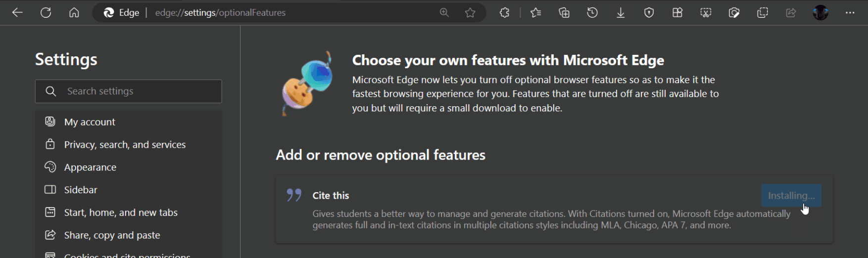This screenshot has height=258, width=868.
Task: Open the Extensions puzzle icon
Action: click(x=504, y=13)
